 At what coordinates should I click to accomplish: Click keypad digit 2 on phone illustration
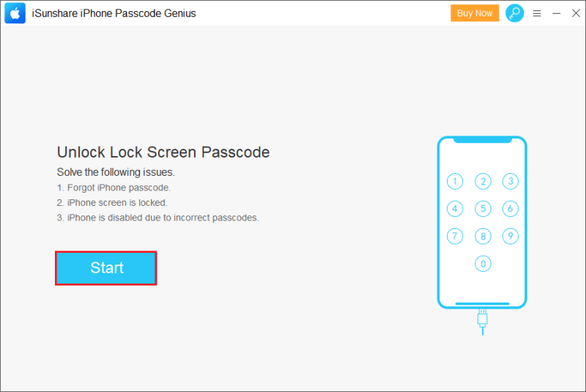click(483, 181)
